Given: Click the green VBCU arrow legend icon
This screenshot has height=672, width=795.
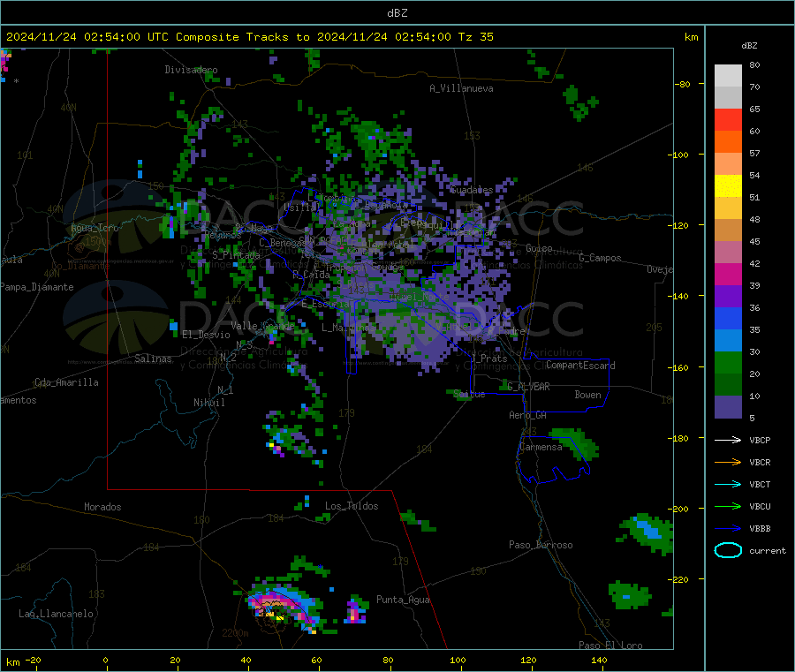Looking at the screenshot, I should coord(728,506).
